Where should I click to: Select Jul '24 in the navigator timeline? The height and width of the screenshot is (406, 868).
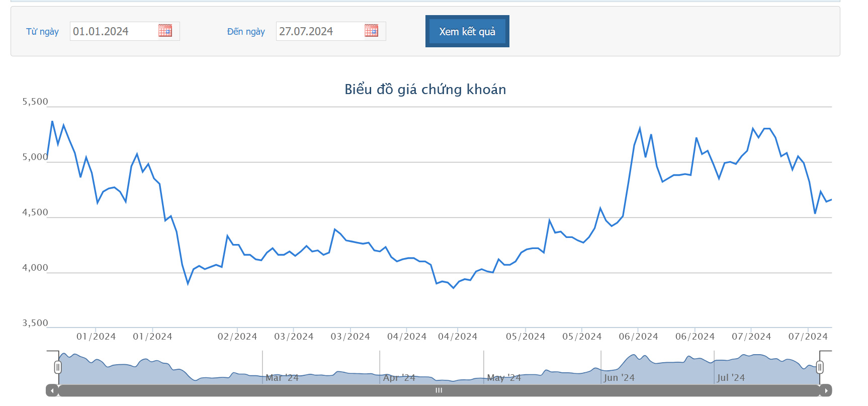click(731, 377)
